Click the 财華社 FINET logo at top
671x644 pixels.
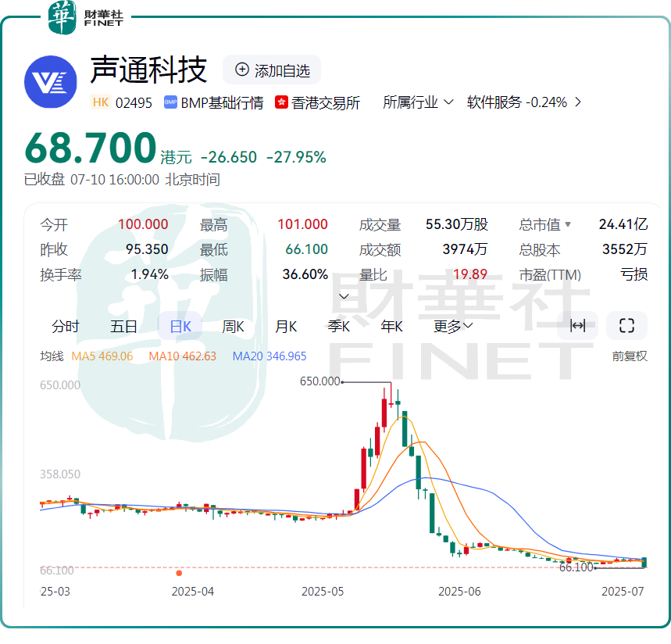point(86,17)
